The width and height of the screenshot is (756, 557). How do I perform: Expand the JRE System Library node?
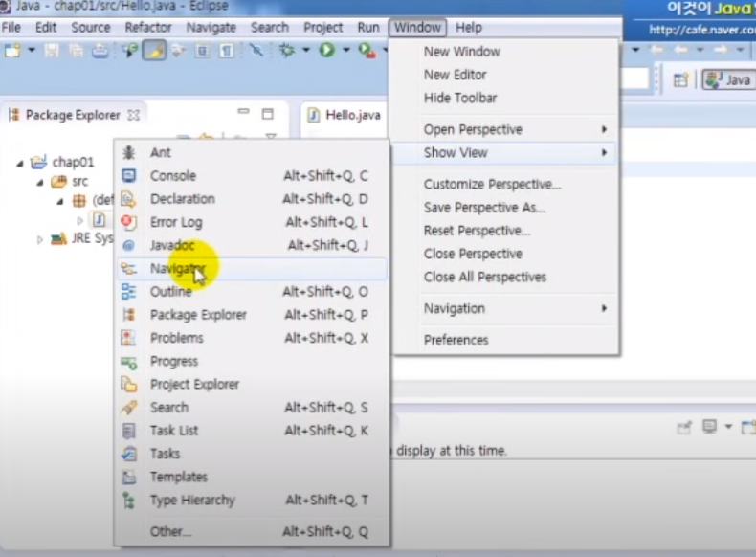(x=40, y=239)
